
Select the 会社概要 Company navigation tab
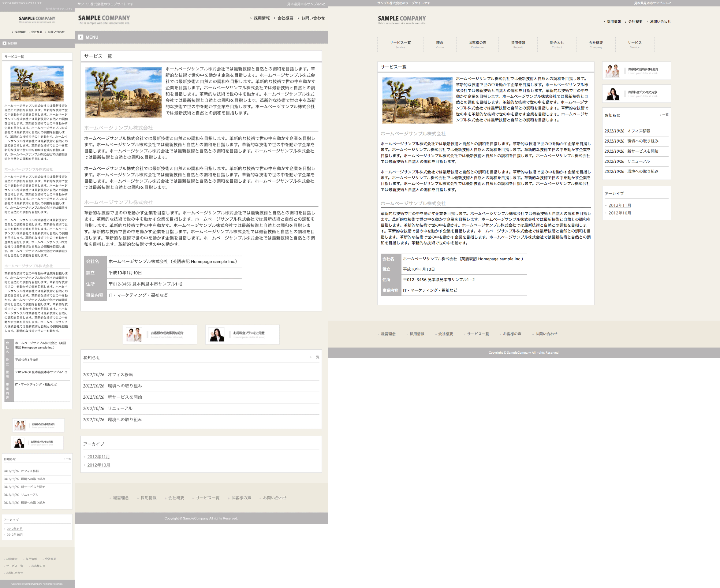(x=596, y=44)
